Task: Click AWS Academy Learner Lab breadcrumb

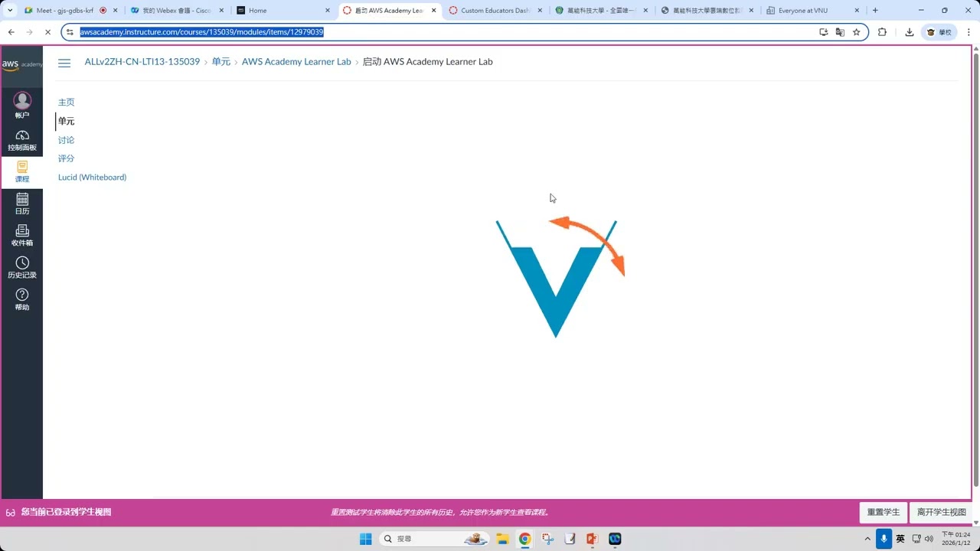Action: click(296, 62)
